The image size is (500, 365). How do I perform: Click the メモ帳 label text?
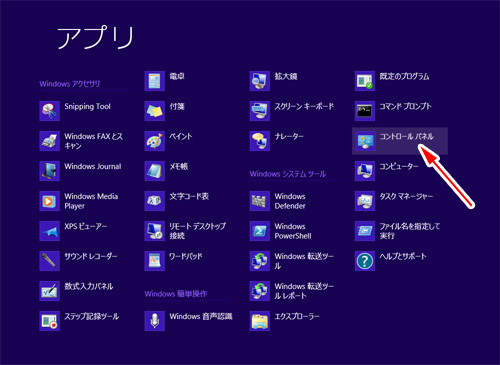click(179, 166)
